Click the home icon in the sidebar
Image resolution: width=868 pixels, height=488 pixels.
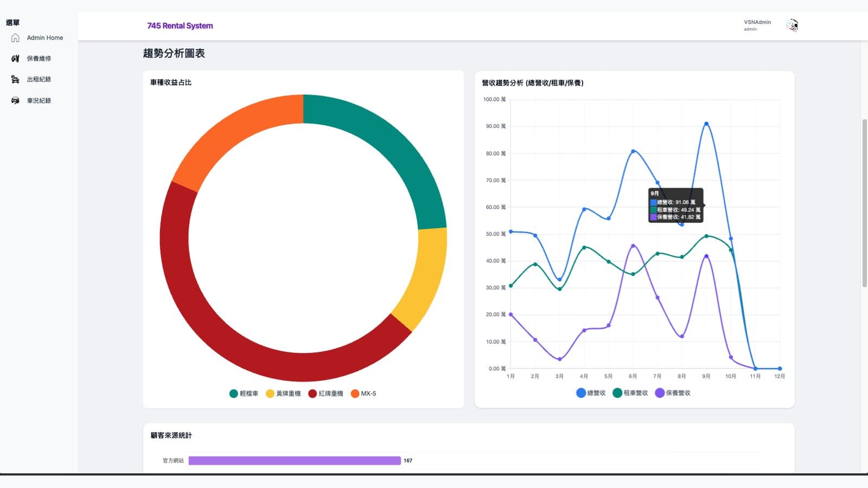point(15,38)
